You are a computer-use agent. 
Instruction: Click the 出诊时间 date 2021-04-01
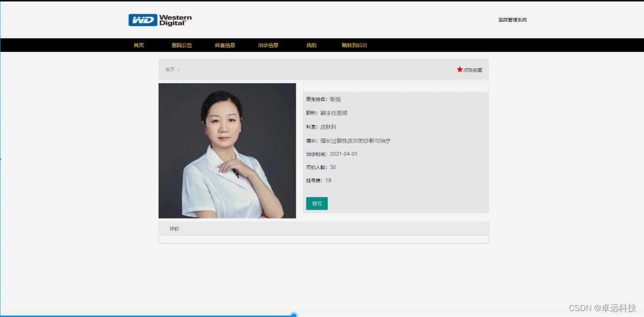coord(344,154)
